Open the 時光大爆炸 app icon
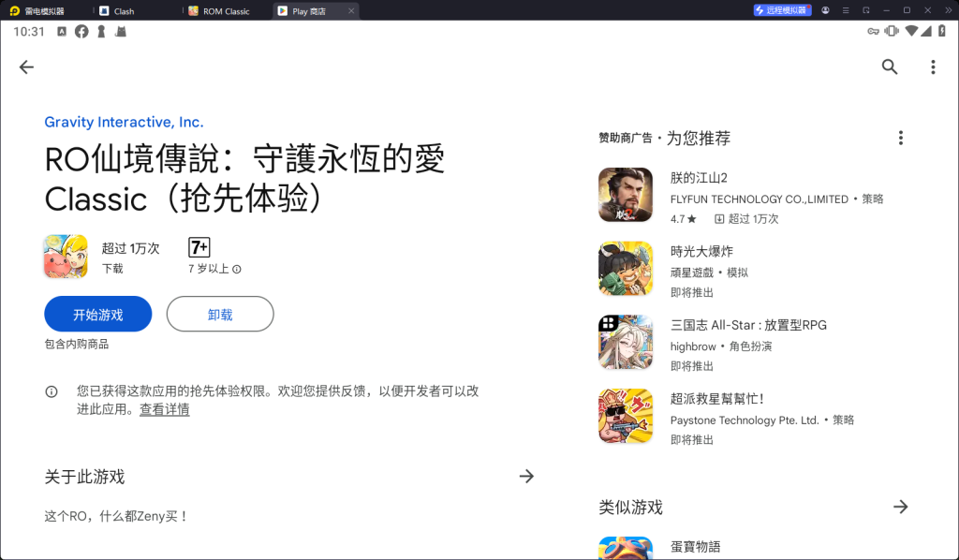Image resolution: width=959 pixels, height=560 pixels. pos(626,269)
